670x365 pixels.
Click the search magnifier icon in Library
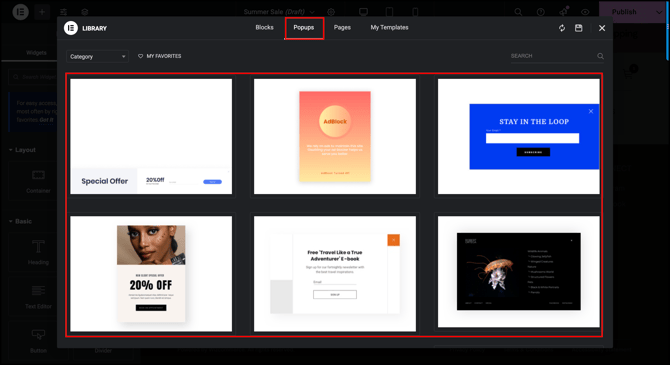(600, 56)
